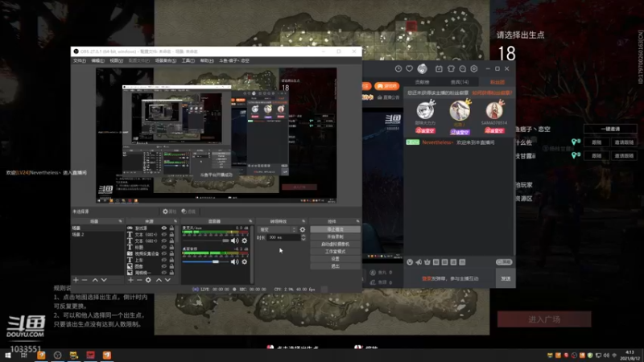Mute the 麦克风/Aux speaker icon

(234, 241)
